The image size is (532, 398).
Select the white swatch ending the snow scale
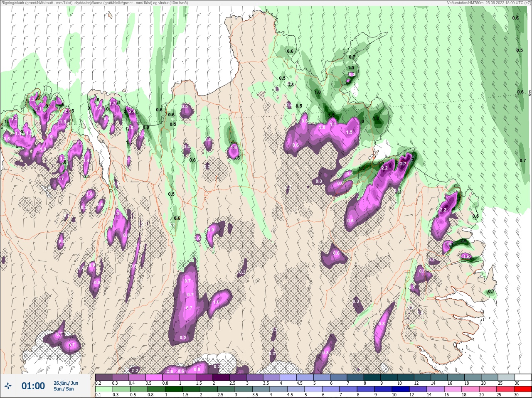pyautogui.click(x=523, y=377)
